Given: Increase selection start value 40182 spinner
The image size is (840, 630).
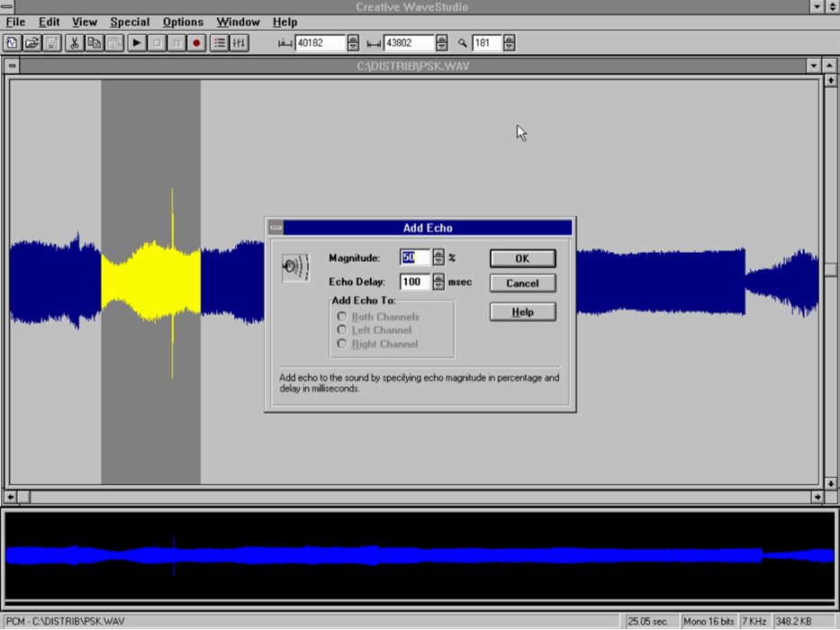Looking at the screenshot, I should (x=353, y=39).
